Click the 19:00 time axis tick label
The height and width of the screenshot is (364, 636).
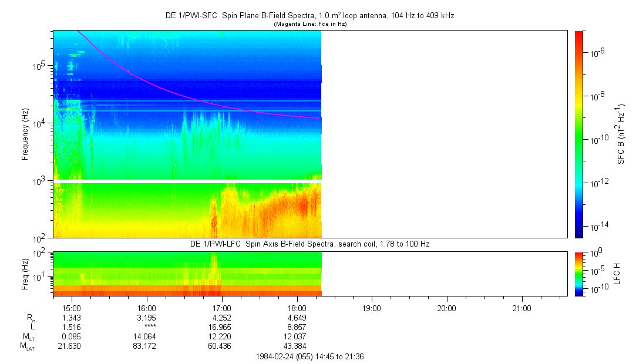pyautogui.click(x=372, y=308)
